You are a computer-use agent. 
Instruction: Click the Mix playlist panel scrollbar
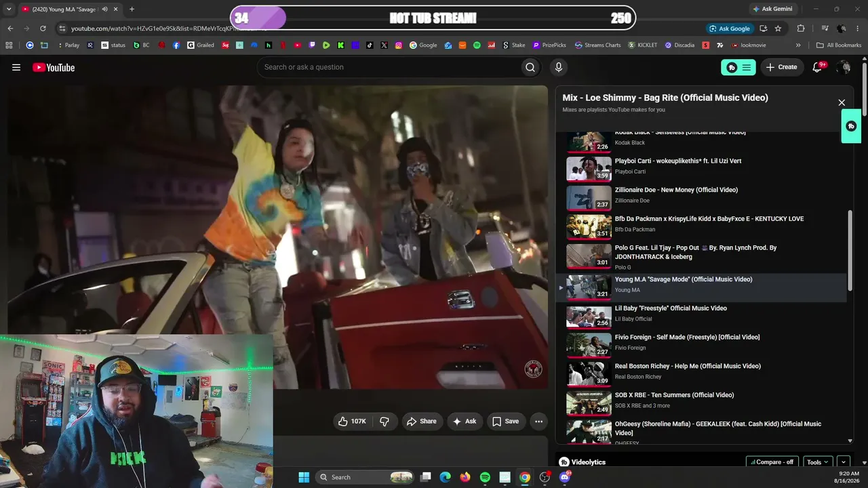850,251
